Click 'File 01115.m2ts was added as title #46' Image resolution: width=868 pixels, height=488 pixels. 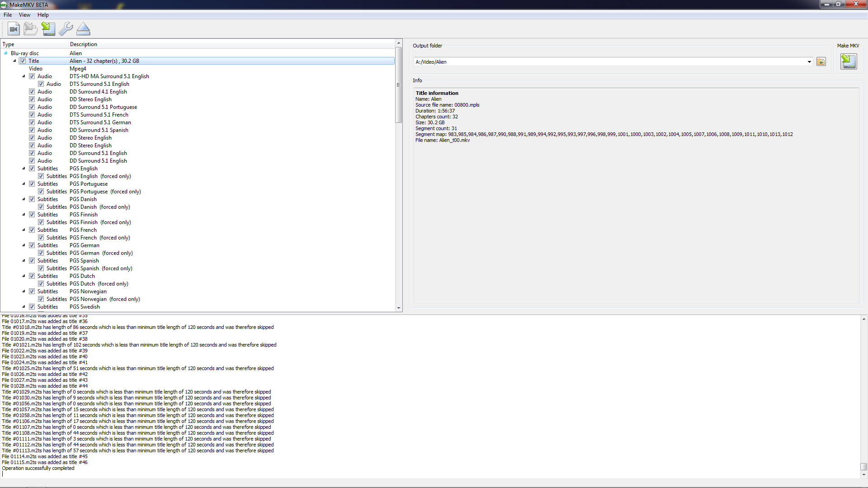tap(45, 463)
